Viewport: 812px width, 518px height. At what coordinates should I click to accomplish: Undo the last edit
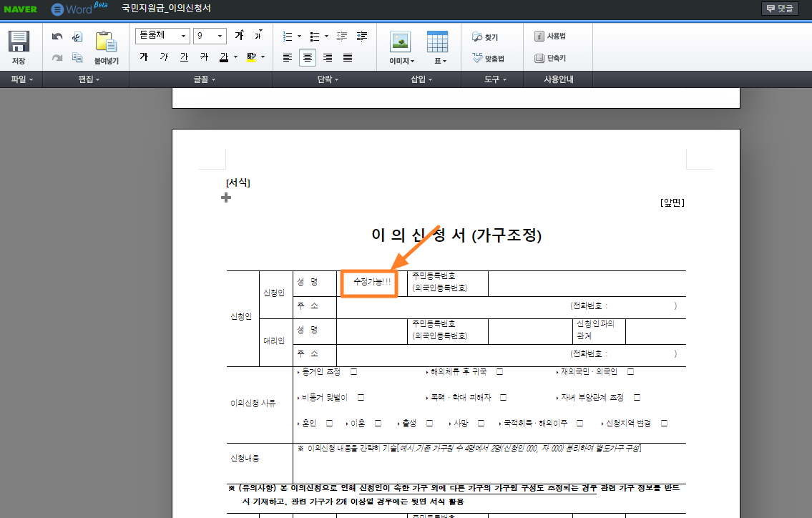57,36
